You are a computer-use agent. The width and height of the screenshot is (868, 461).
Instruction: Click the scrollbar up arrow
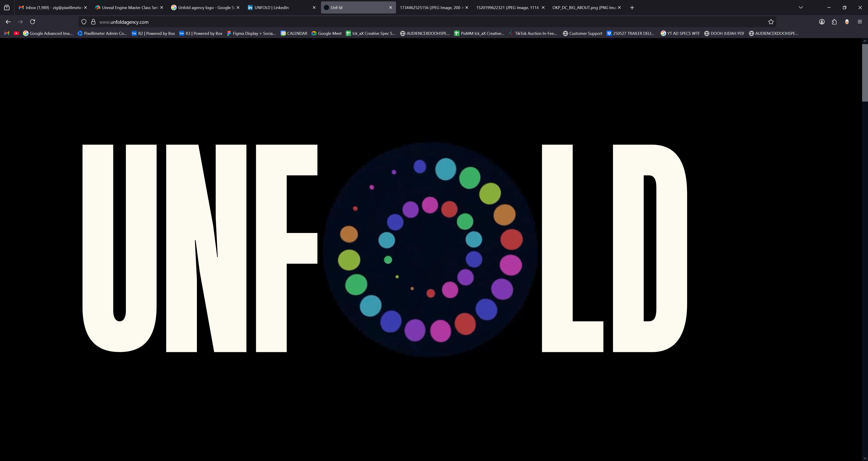click(x=865, y=41)
